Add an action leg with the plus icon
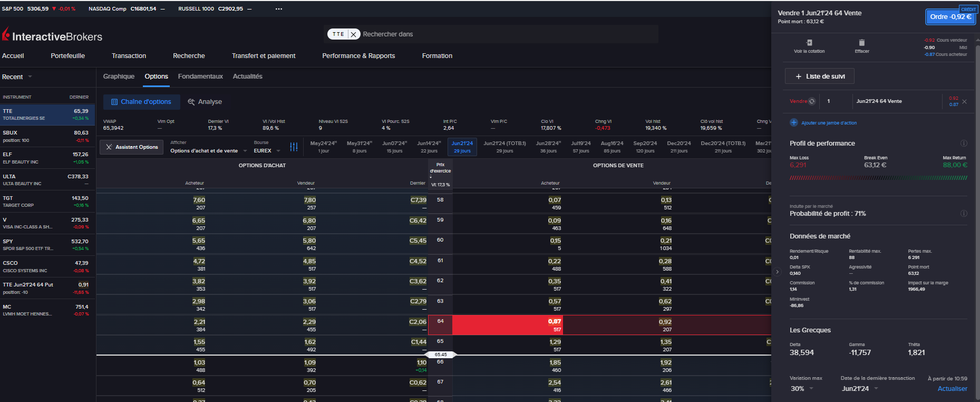Image resolution: width=980 pixels, height=402 pixels. coord(794,123)
